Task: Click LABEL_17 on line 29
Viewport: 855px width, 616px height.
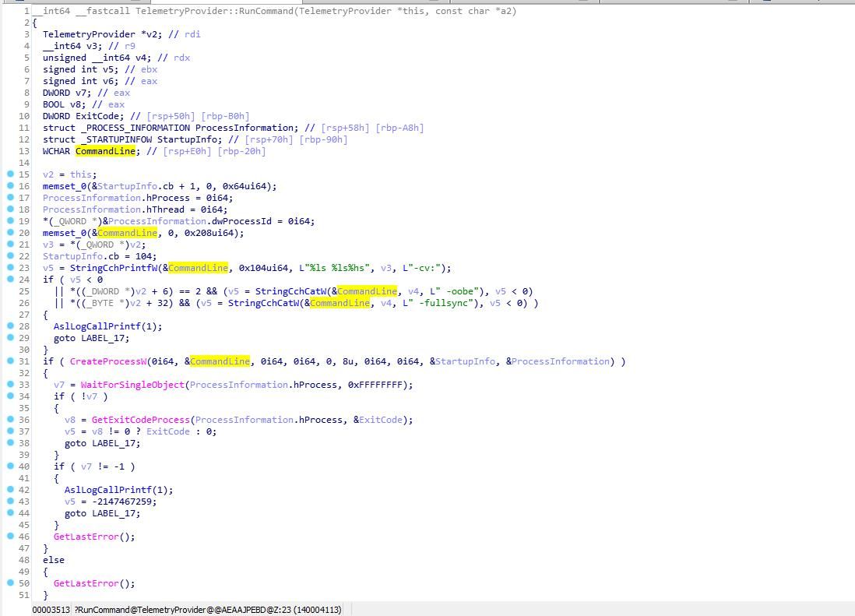Action: tap(103, 338)
